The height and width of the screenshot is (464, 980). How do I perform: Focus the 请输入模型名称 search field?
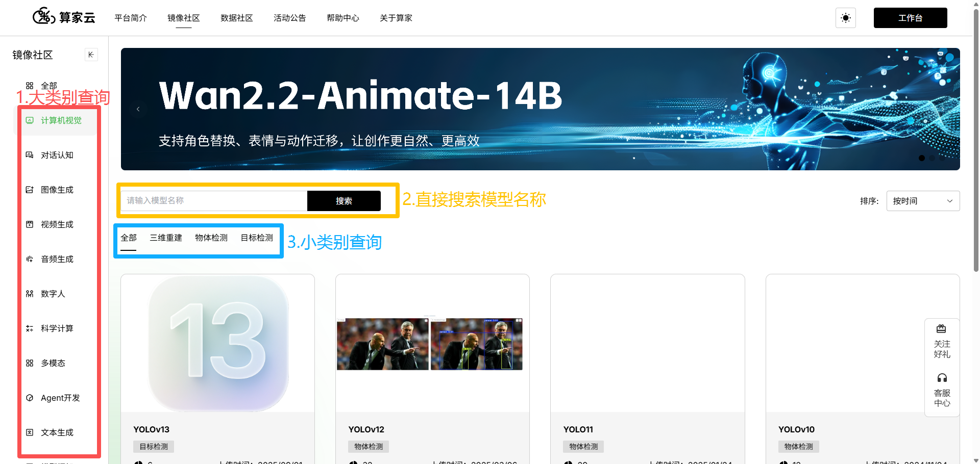click(214, 201)
